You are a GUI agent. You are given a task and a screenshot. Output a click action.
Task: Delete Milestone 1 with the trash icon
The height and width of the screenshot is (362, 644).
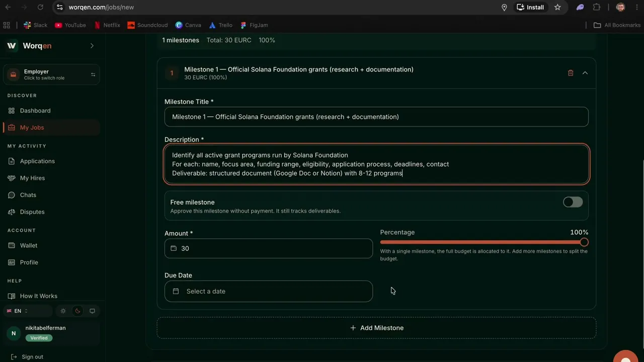(x=571, y=73)
